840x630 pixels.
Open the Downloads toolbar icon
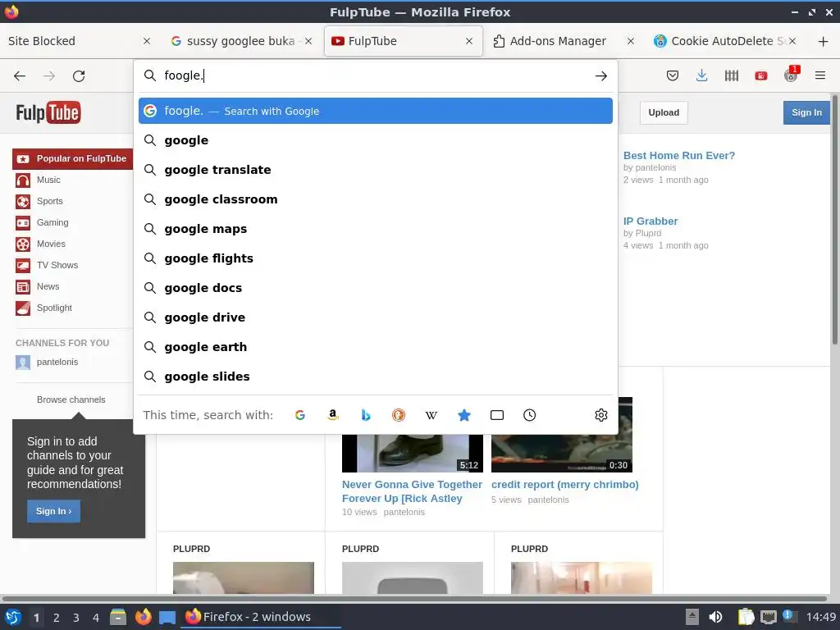tap(702, 75)
